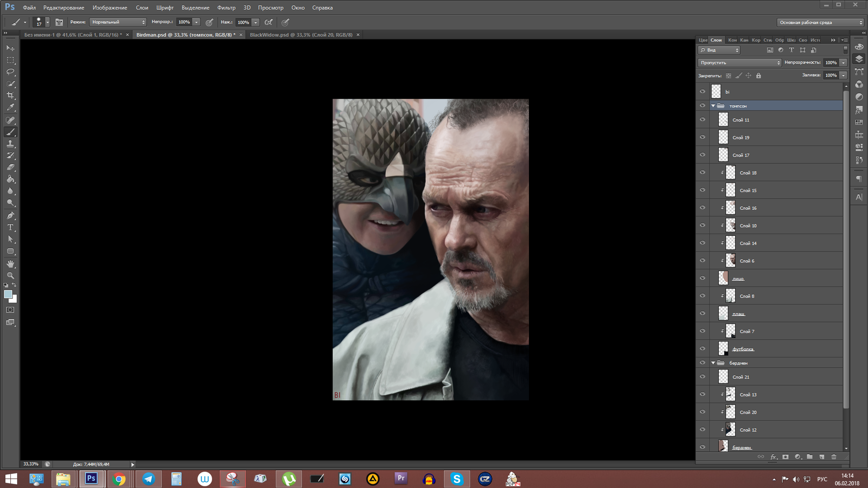Filter layers by type (text) layers
Viewport: 868px width, 488px height.
click(x=792, y=50)
